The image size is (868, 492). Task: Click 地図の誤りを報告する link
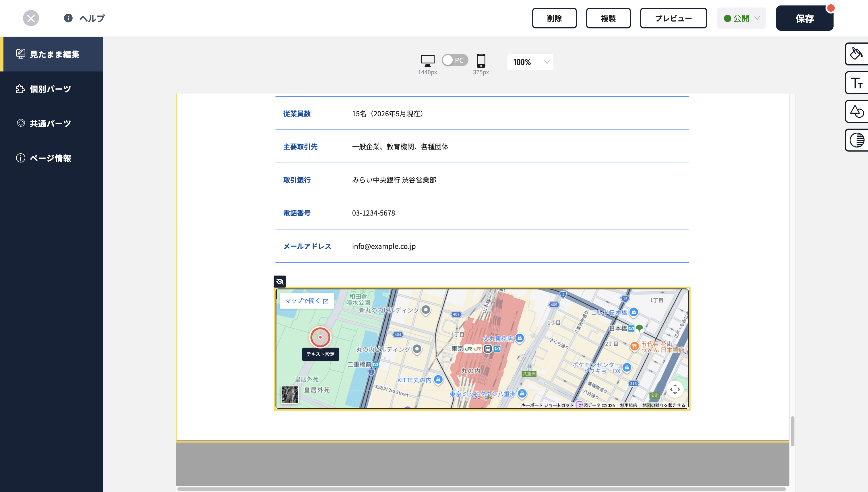pos(664,405)
